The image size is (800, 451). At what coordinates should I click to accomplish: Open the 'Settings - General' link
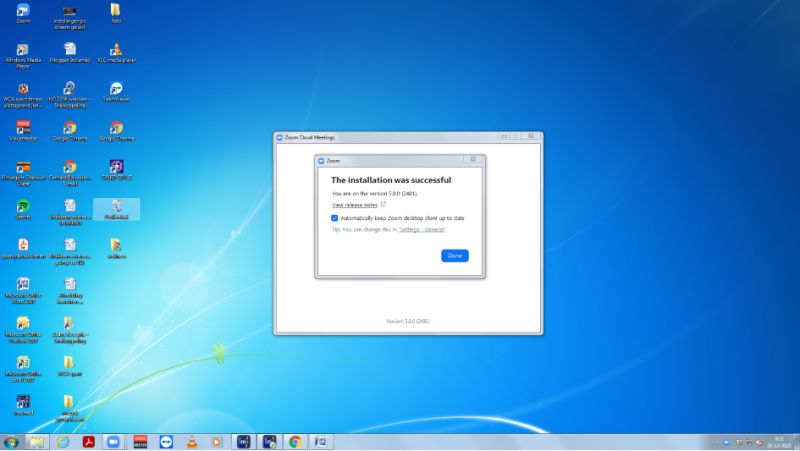(422, 230)
